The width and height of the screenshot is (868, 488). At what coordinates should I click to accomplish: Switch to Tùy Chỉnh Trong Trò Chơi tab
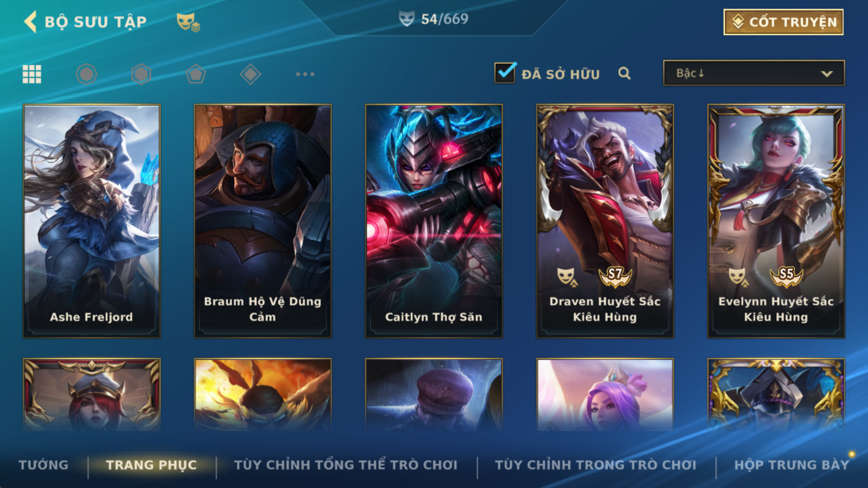596,465
